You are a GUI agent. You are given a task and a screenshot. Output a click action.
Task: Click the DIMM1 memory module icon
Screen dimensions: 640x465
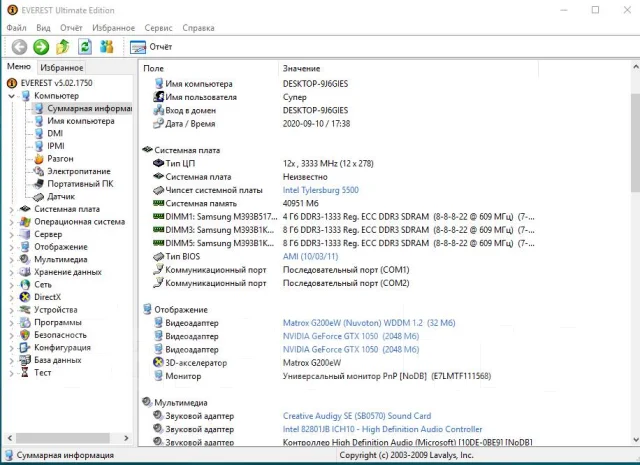tap(158, 216)
